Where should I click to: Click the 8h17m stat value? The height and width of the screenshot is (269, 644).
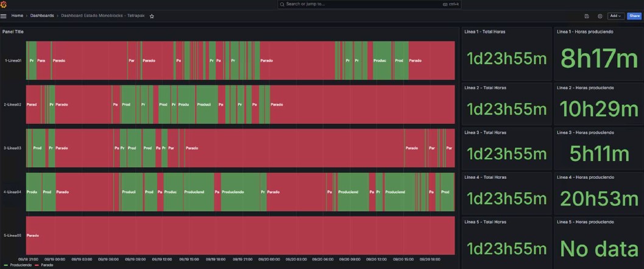tap(600, 59)
